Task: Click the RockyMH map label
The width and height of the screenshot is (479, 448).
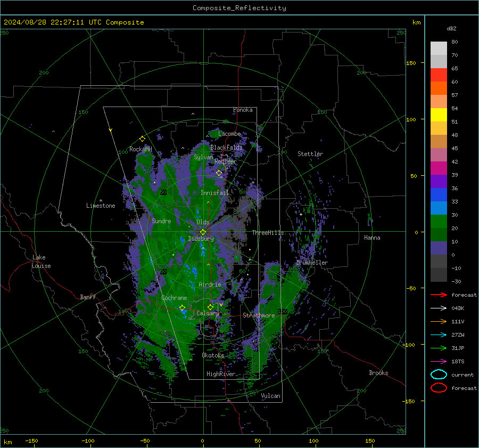Action: point(141,149)
